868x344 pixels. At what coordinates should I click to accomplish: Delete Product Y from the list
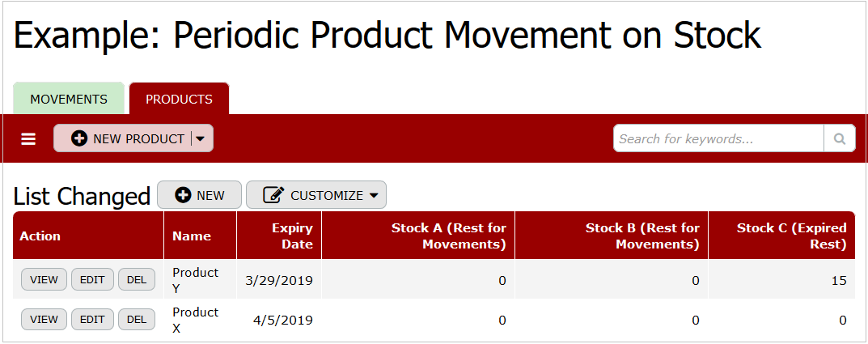137,280
